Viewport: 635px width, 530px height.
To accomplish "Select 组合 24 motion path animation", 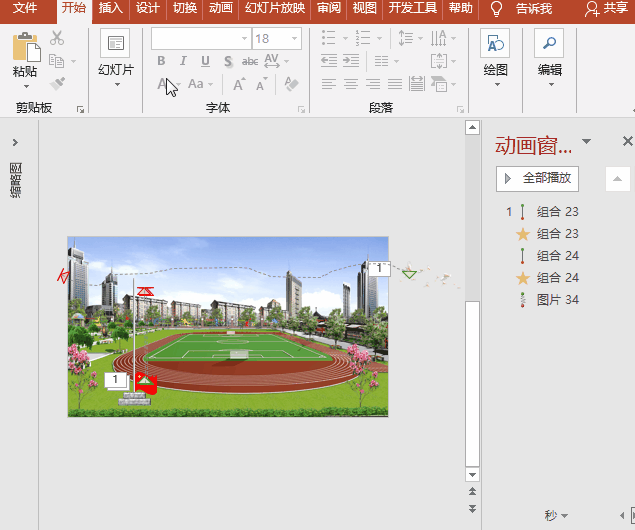I will pos(547,255).
